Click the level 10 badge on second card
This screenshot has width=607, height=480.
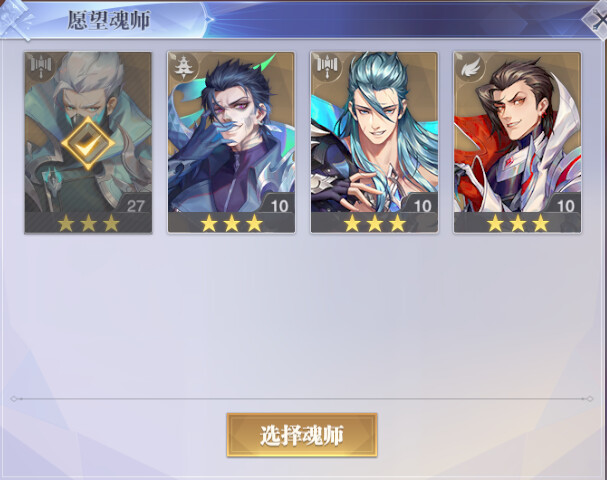pyautogui.click(x=279, y=205)
